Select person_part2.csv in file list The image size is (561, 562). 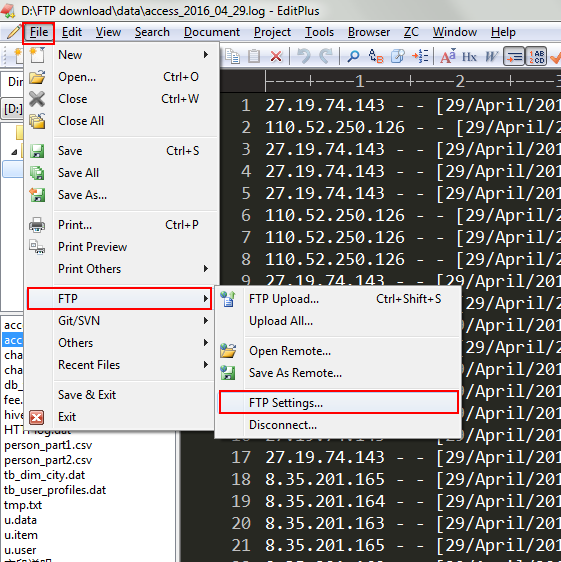click(48, 460)
